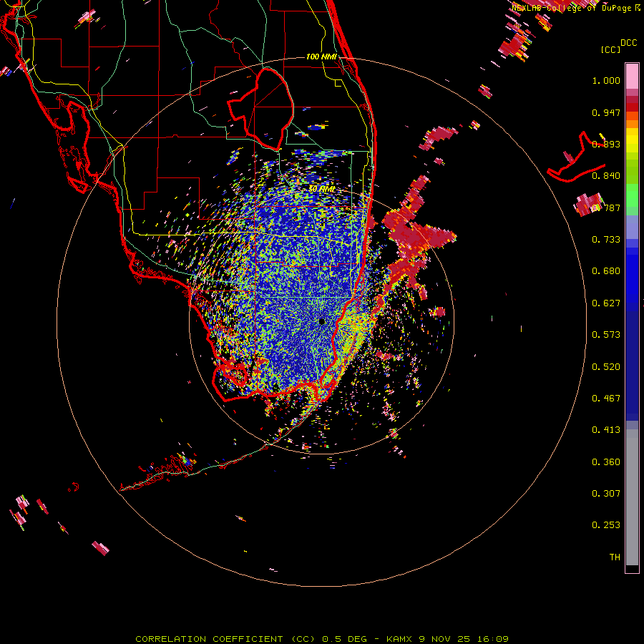Click the 0.787 legend value
Image resolution: width=644 pixels, height=644 pixels.
click(x=606, y=208)
